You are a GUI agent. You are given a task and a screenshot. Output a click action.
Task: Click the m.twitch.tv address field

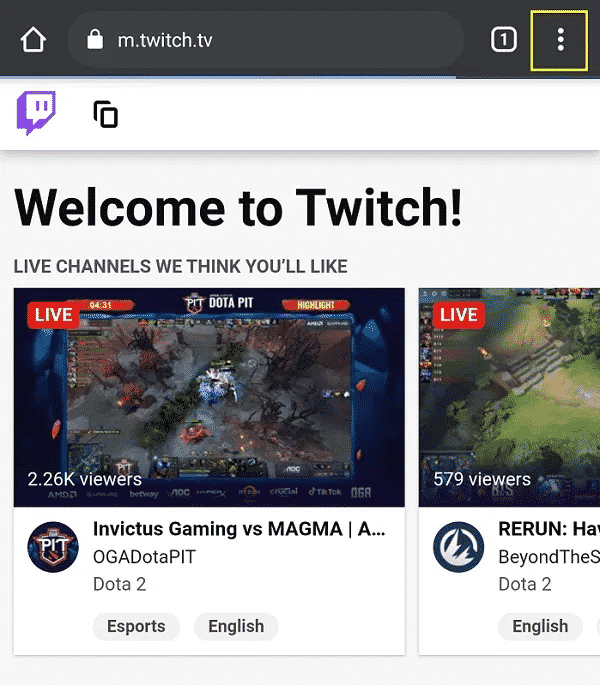pyautogui.click(x=266, y=40)
